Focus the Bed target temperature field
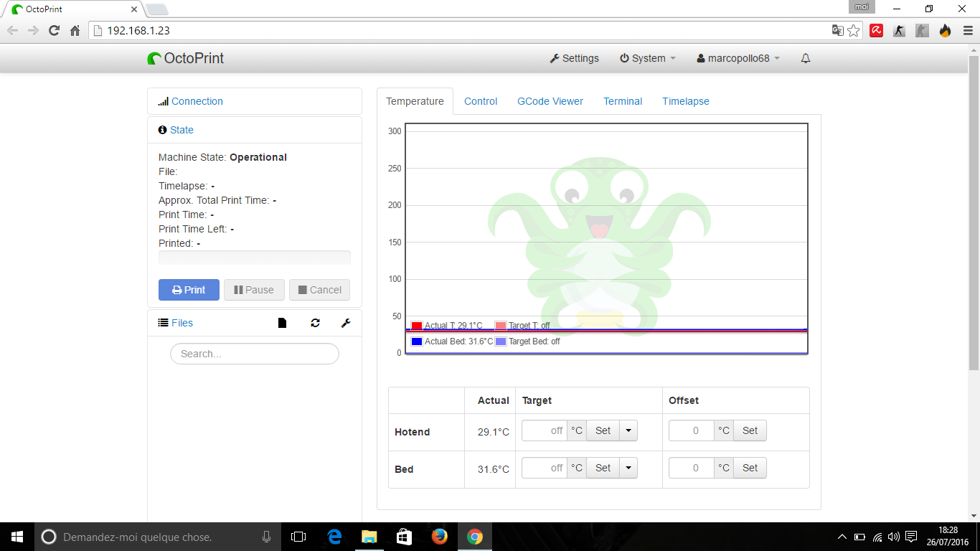 tap(545, 468)
